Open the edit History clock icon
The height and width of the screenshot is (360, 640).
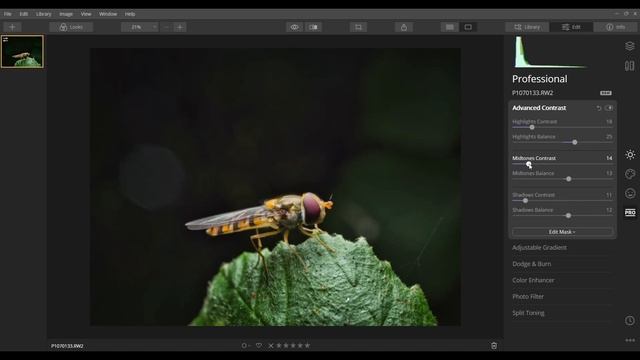(x=630, y=320)
